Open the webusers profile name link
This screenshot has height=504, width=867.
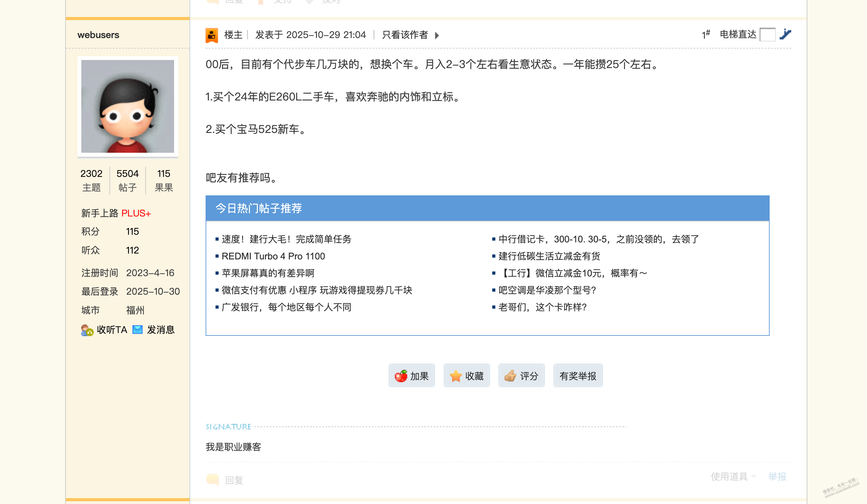(x=98, y=35)
